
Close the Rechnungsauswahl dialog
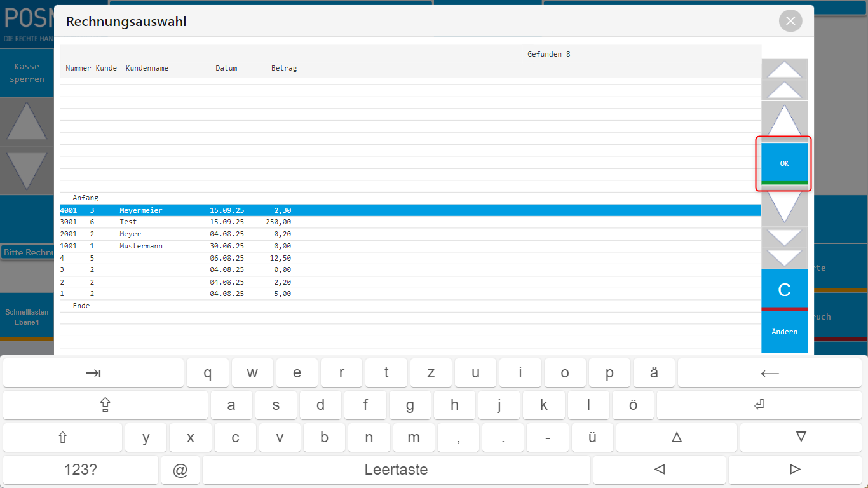[790, 21]
